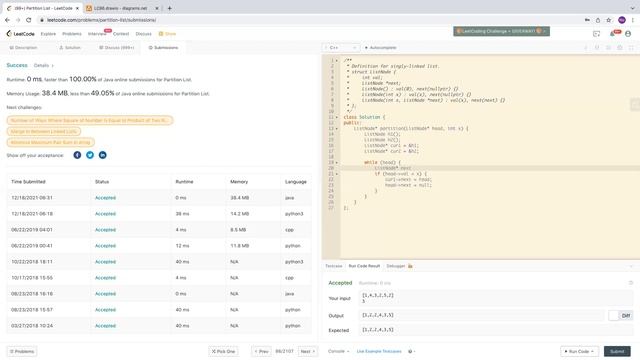640x360 pixels.
Task: Open the Chrome three-dot menu
Action: (x=633, y=20)
